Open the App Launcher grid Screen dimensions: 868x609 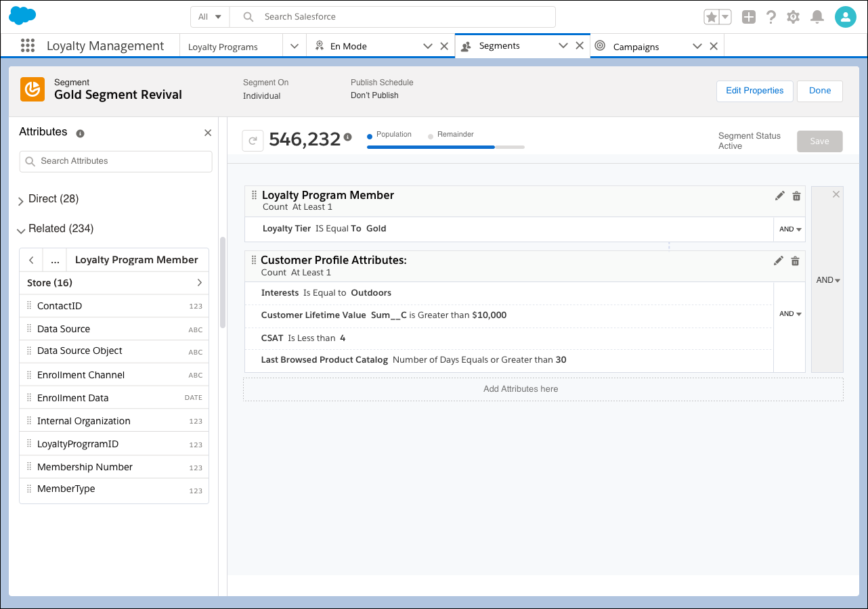27,45
